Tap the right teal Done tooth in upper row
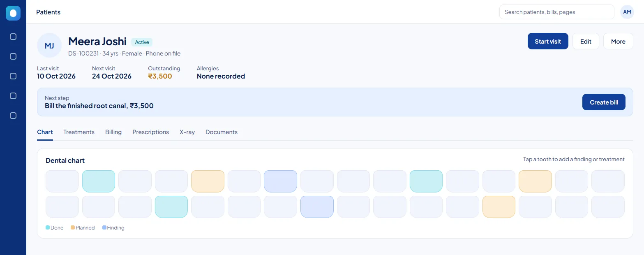The width and height of the screenshot is (644, 255). [426, 181]
